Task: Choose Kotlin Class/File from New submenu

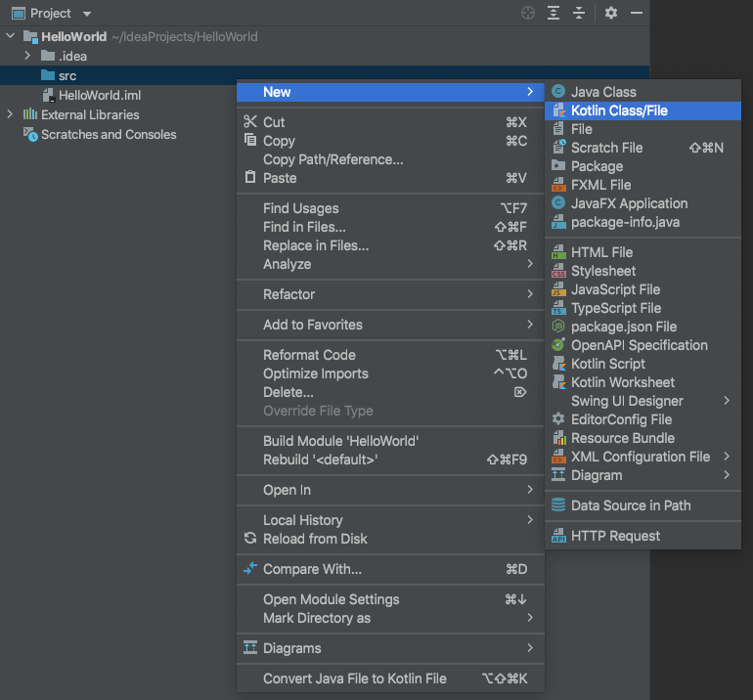Action: coord(642,110)
